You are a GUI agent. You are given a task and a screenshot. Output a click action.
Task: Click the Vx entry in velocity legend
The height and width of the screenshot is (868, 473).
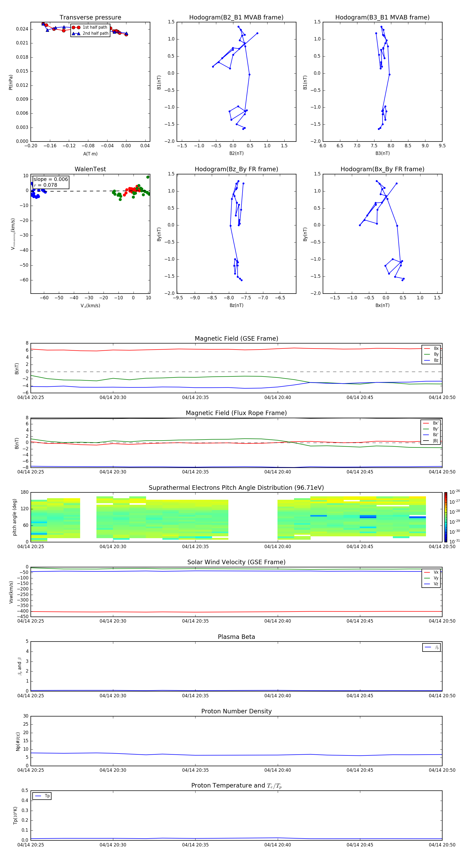(x=431, y=573)
